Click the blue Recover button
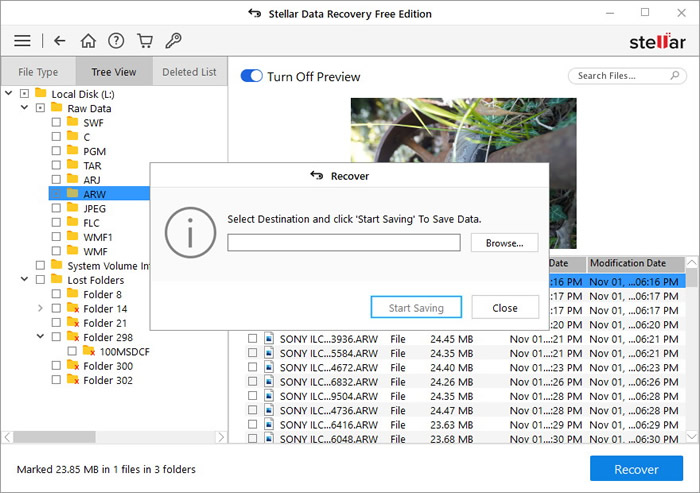The image size is (700, 493). click(636, 469)
